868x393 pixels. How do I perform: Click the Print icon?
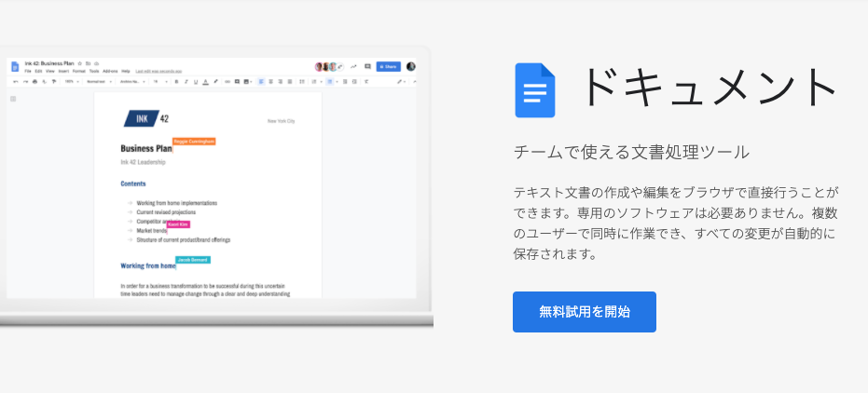(34, 82)
